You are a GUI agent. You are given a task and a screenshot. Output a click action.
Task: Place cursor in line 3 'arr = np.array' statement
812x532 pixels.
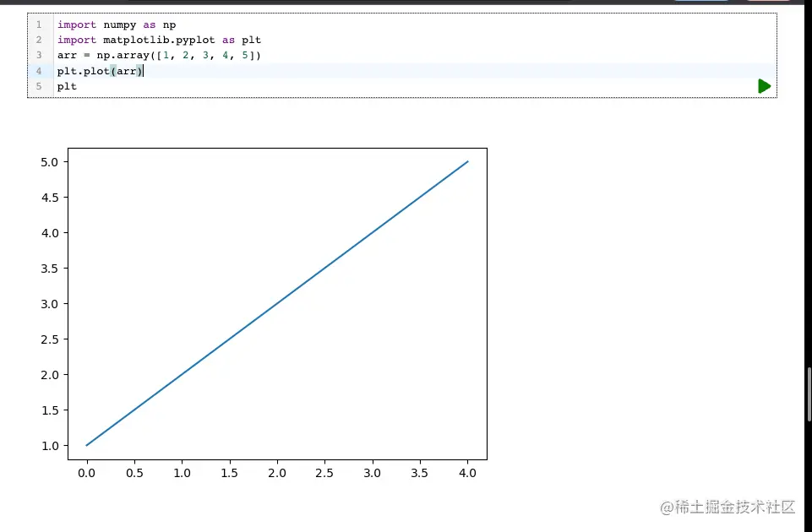pyautogui.click(x=159, y=55)
